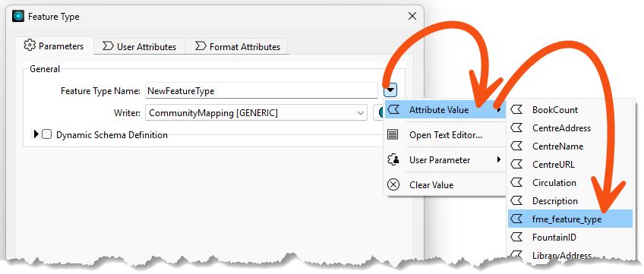The height and width of the screenshot is (274, 644).
Task: Switch to the User Attributes tab
Action: click(x=139, y=47)
